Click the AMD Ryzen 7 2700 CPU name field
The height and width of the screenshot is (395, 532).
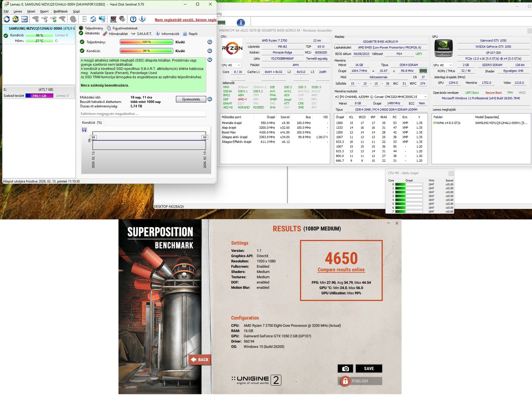274,41
